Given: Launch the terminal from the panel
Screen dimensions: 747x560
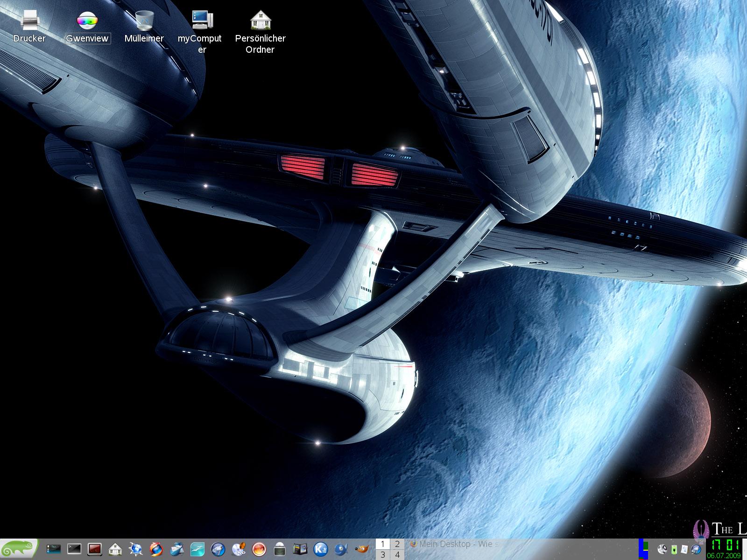Looking at the screenshot, I should tap(74, 549).
